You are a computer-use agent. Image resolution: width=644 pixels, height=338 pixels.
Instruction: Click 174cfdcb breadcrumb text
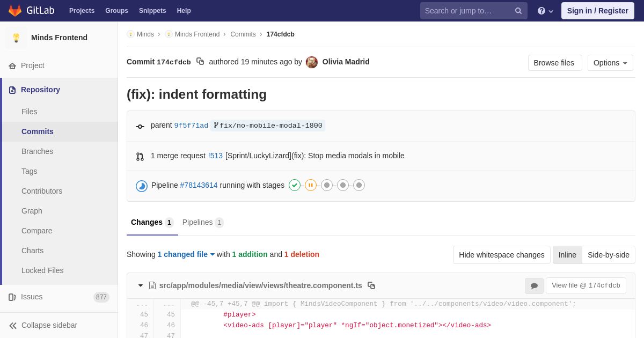281,34
